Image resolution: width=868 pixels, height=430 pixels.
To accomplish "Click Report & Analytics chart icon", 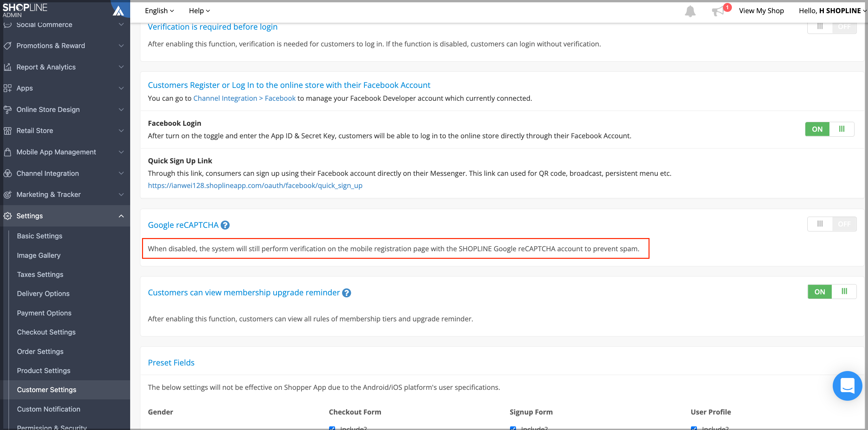I will pos(7,67).
